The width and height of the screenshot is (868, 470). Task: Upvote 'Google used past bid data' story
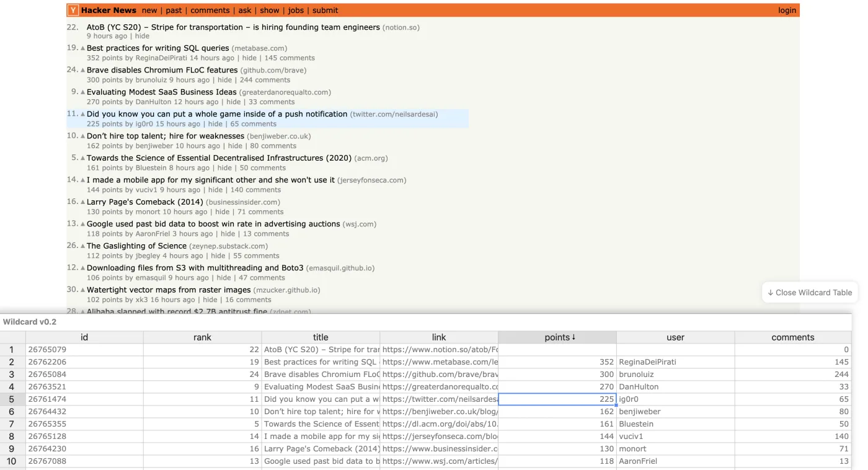click(x=83, y=224)
